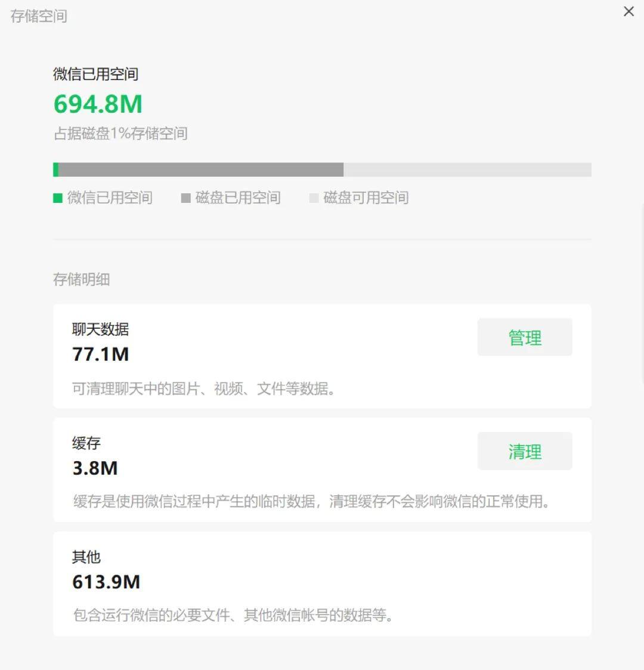The height and width of the screenshot is (670, 644).
Task: Click the 77.1M chat data size
Action: [100, 354]
